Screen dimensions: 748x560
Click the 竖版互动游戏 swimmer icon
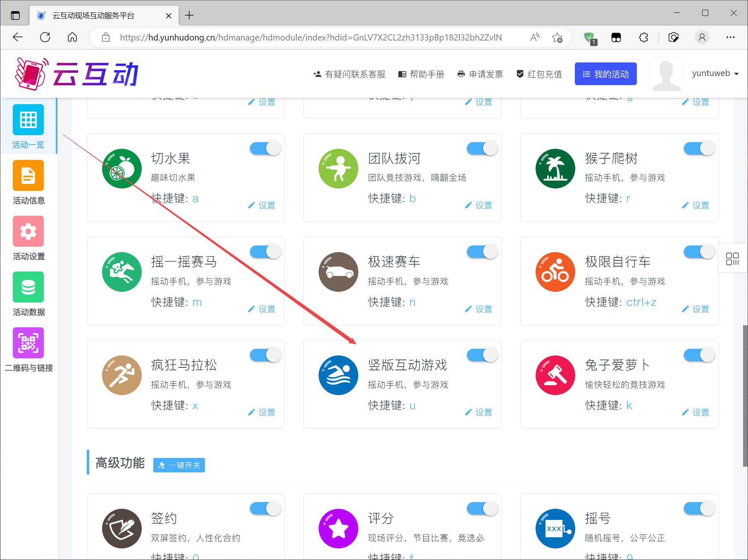pos(338,375)
